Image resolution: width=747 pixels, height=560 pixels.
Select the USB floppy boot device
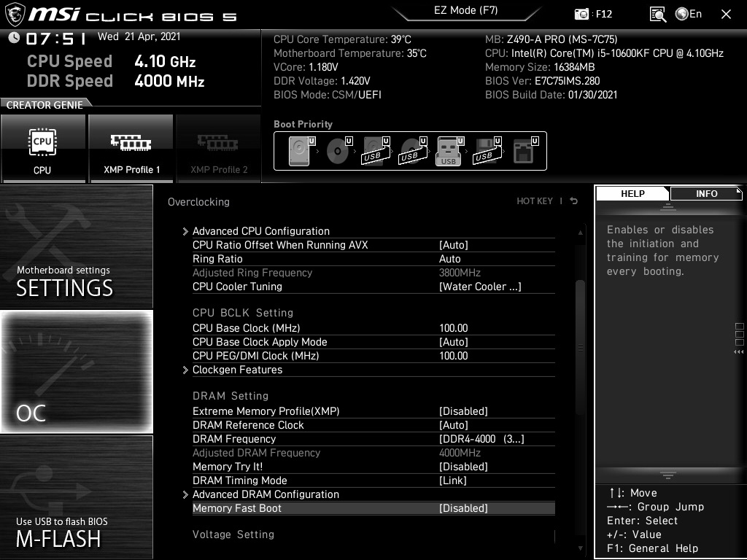[487, 151]
